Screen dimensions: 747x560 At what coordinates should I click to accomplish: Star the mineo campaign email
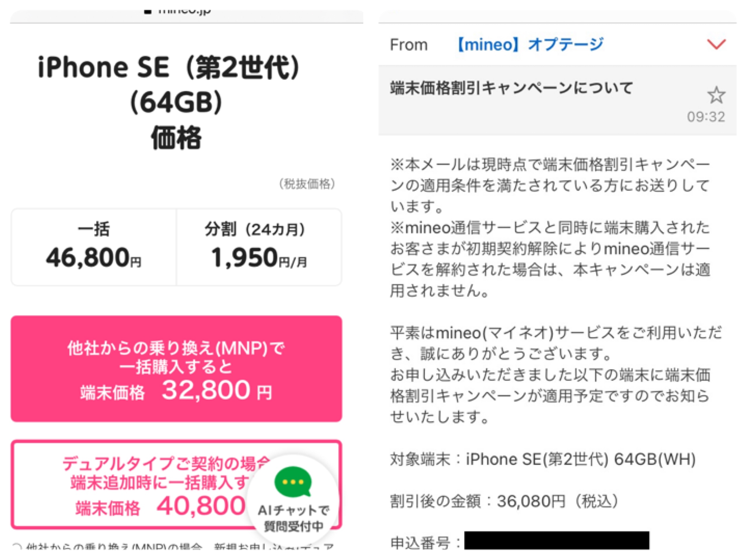coord(716,95)
